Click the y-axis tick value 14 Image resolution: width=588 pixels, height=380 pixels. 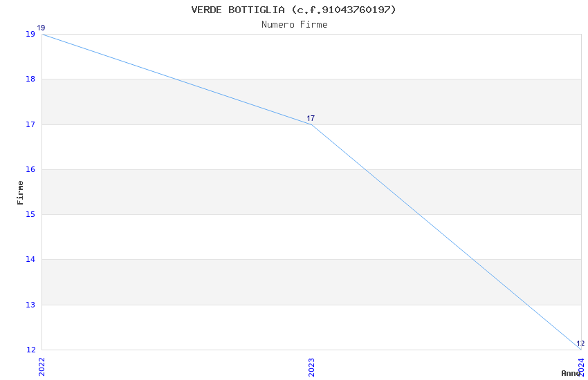click(x=30, y=260)
